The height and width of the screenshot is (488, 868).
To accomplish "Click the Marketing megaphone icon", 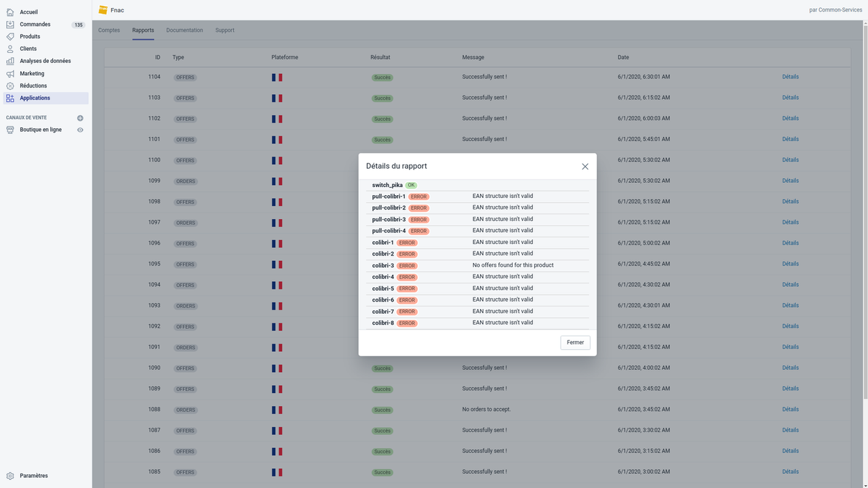I will coord(10,73).
